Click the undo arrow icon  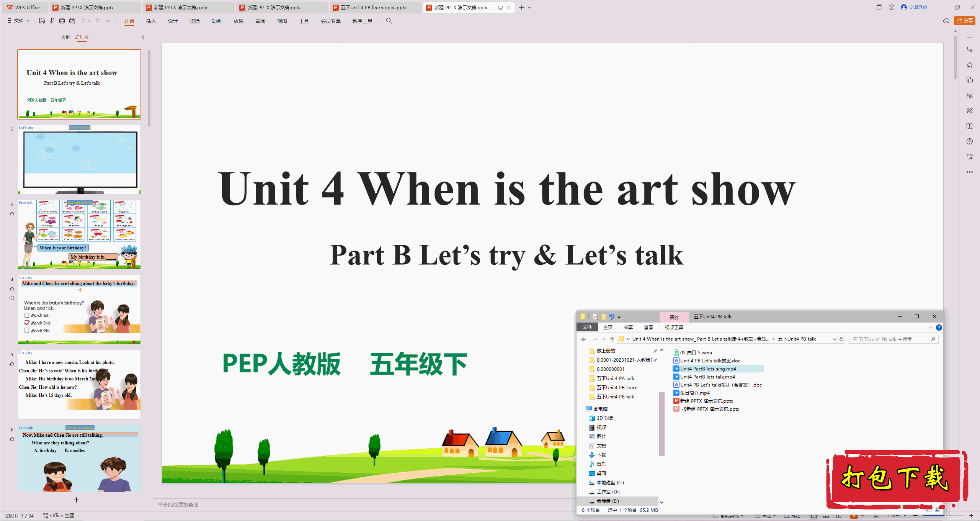[x=82, y=21]
